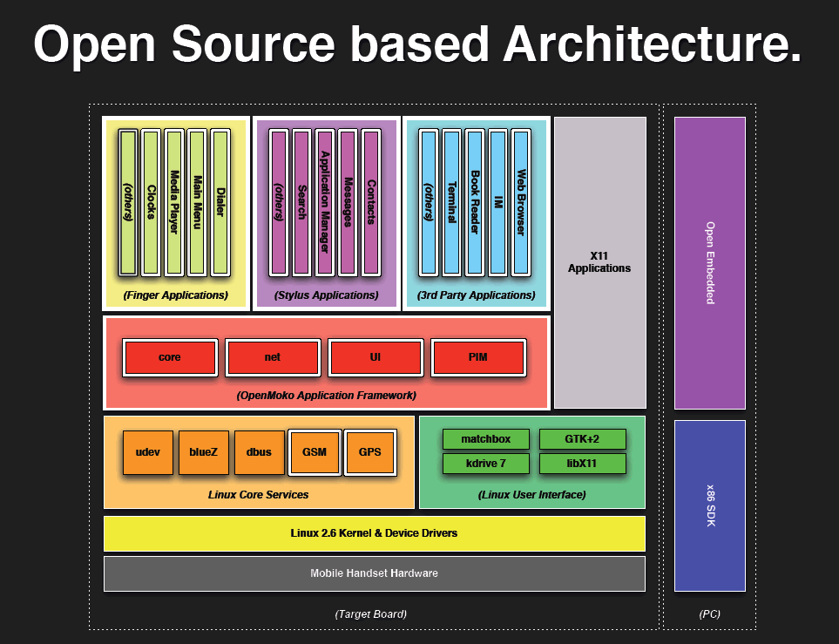The image size is (839, 644).
Task: Click the (3rd Party Applications) label
Action: pos(477,295)
